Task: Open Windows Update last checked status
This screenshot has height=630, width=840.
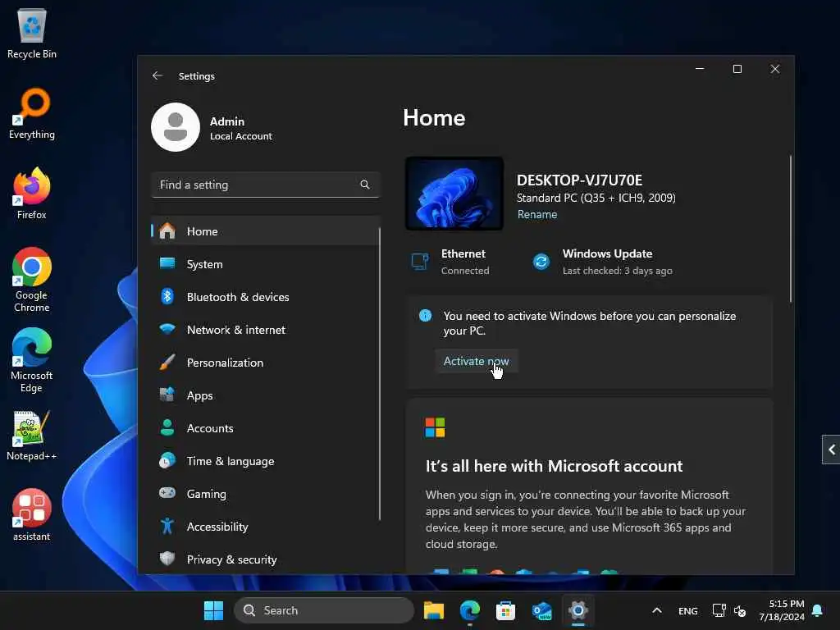Action: pos(602,262)
